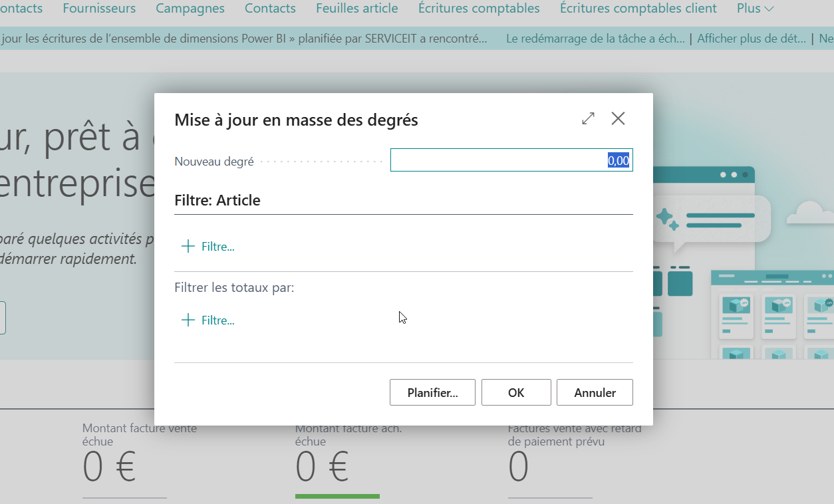Close the Mise à jour en masse dialog
The image size is (834, 504).
[618, 119]
